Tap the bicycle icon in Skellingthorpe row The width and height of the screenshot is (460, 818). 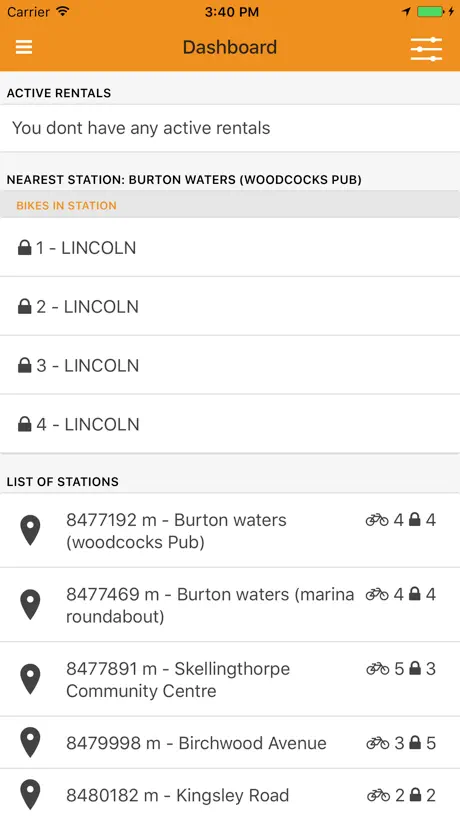378,668
